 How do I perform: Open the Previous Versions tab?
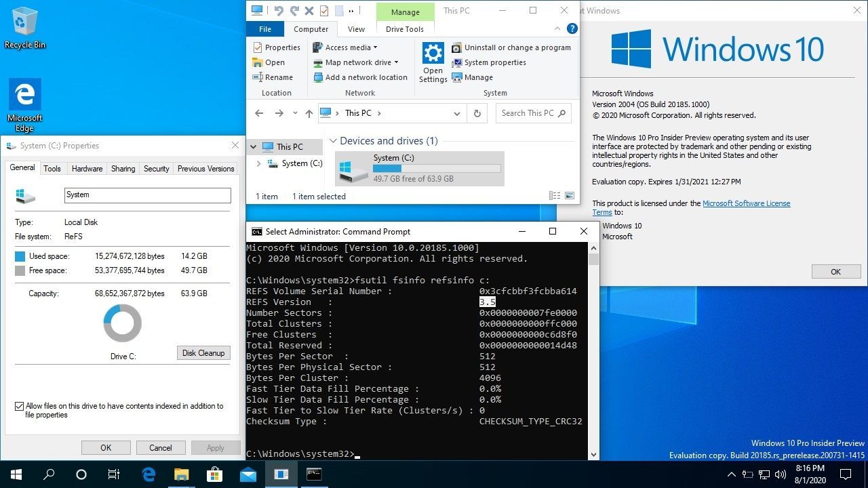coord(205,169)
